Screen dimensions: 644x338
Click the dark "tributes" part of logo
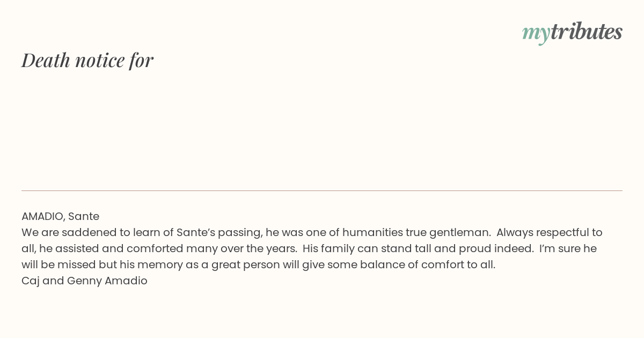[586, 31]
